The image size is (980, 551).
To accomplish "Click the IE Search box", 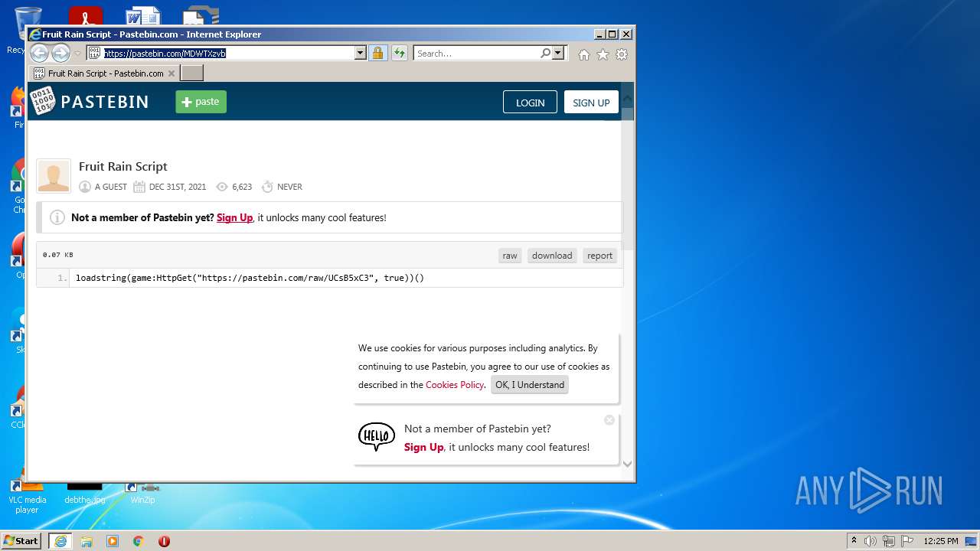I will (x=476, y=53).
